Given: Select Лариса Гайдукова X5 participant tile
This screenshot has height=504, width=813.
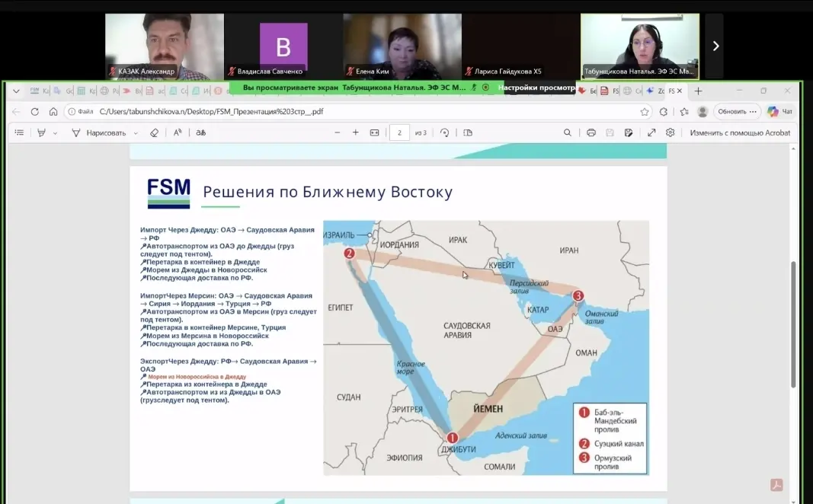Looking at the screenshot, I should tap(520, 46).
